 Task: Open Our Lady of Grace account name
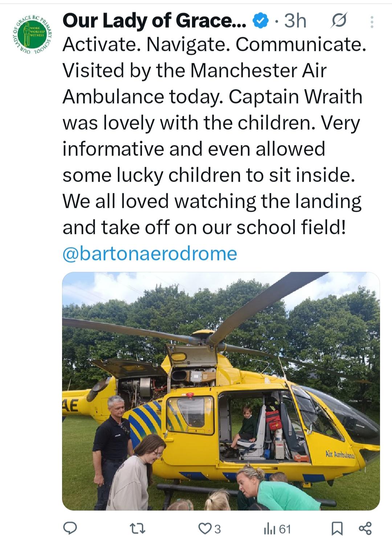(154, 21)
